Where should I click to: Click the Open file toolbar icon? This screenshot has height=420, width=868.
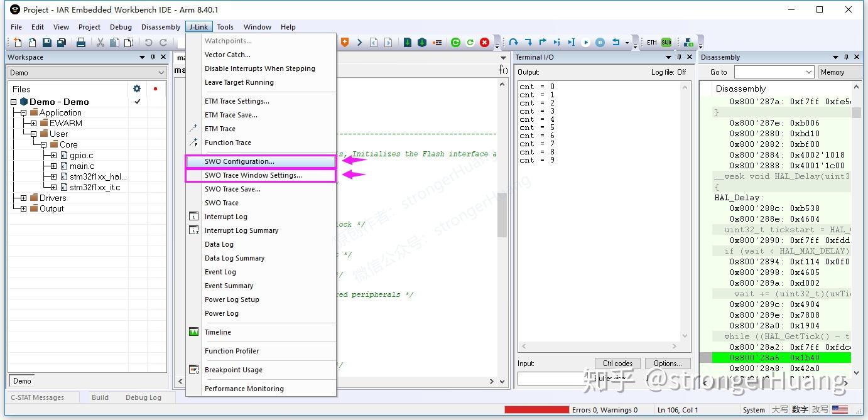32,42
